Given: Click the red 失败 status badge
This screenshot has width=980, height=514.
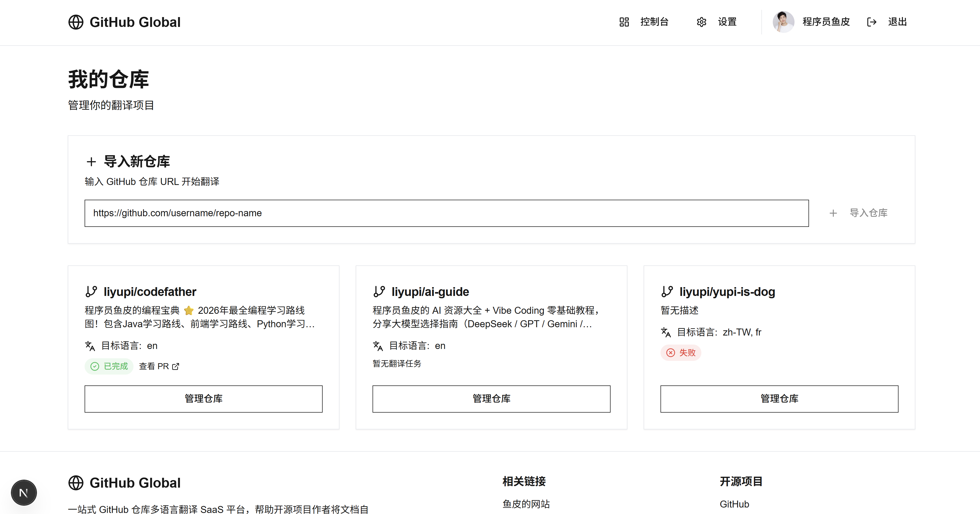Looking at the screenshot, I should pyautogui.click(x=681, y=353).
